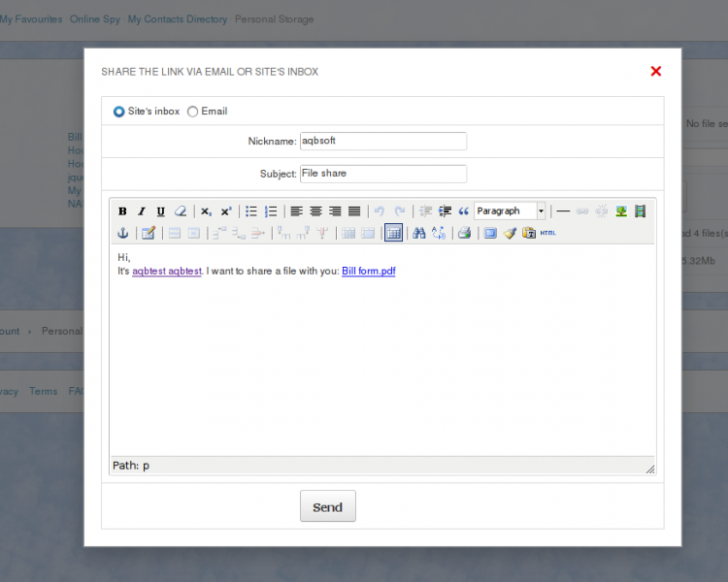Click the edit notepad-and-pencil icon
Screen dimensions: 728x582
(149, 233)
